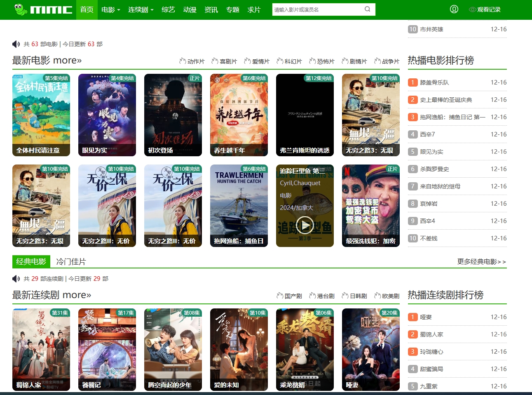Screen dimensions: 532x395
Task: Open ranked movie 膝盖骨乐队
Action: pos(435,82)
